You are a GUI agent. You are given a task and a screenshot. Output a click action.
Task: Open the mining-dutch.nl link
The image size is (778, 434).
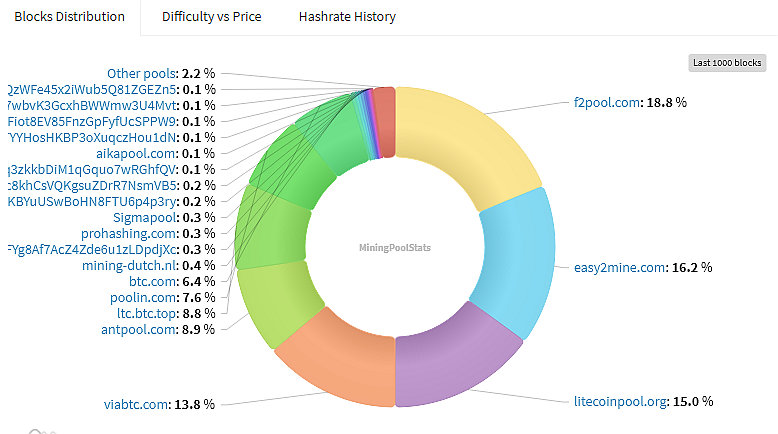(x=129, y=266)
